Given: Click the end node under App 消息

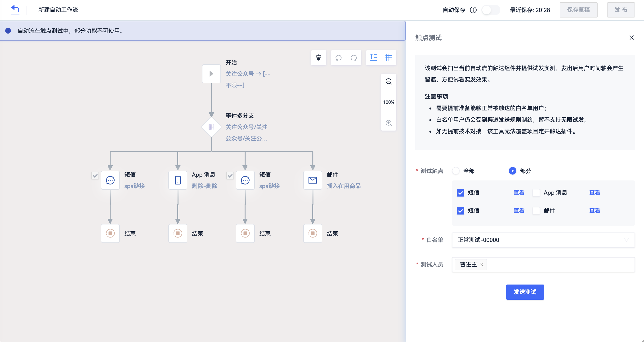Looking at the screenshot, I should 178,233.
